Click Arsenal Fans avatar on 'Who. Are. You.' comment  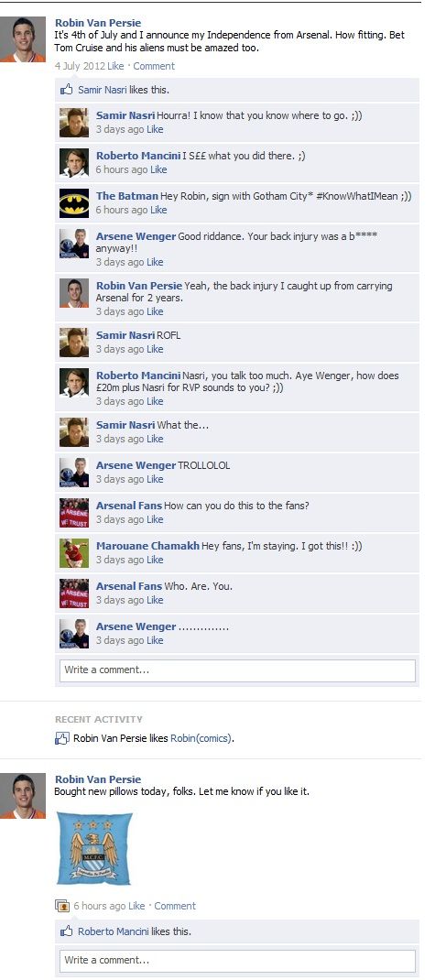(74, 593)
